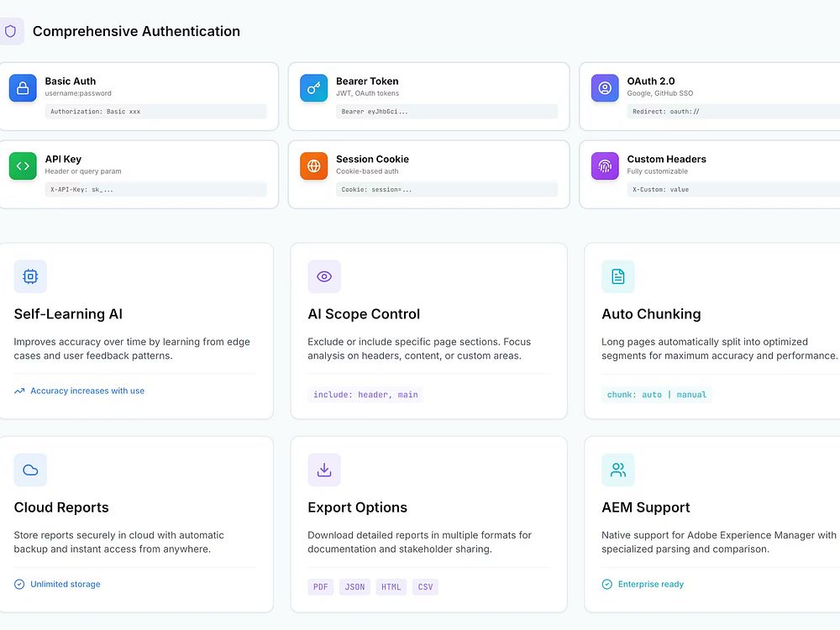Select the PDF export format tag
Screen dimensions: 840x630
point(320,587)
